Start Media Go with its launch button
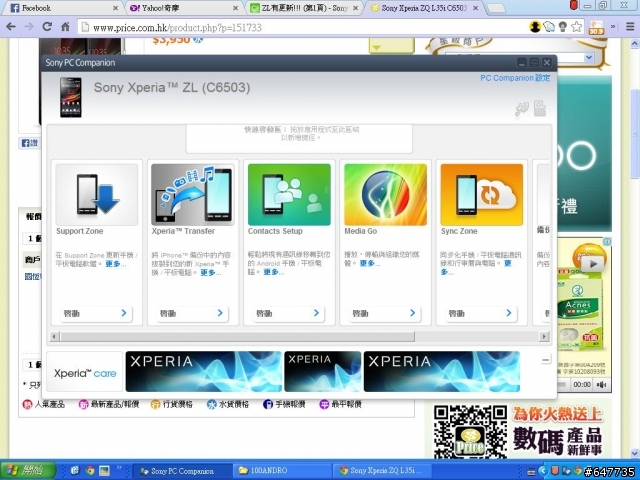This screenshot has height=480, width=640. click(x=385, y=313)
